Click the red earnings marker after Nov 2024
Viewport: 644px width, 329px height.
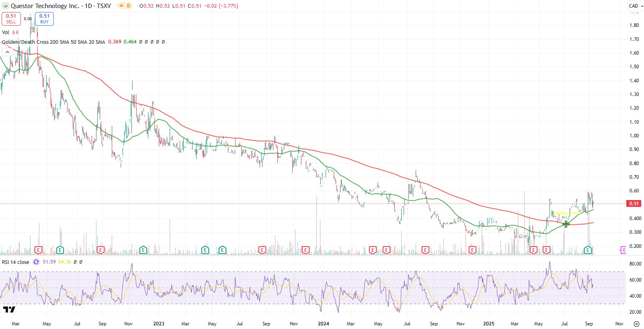point(472,250)
